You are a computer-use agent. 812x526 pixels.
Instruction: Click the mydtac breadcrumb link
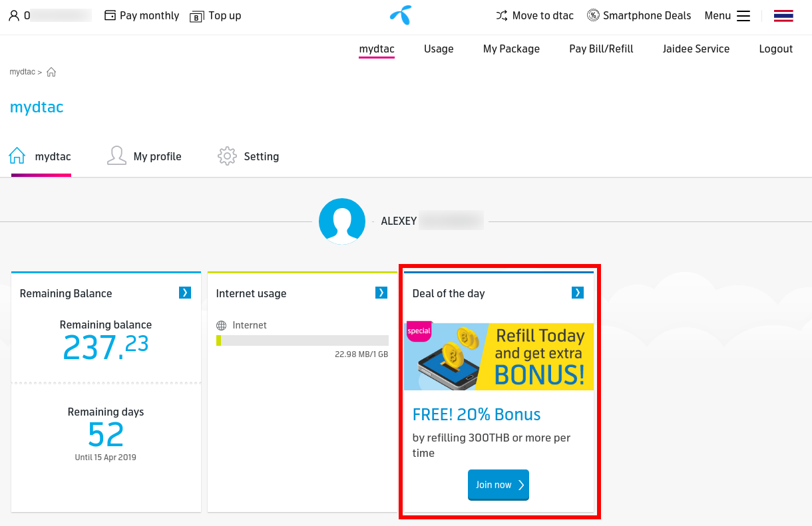(x=22, y=72)
